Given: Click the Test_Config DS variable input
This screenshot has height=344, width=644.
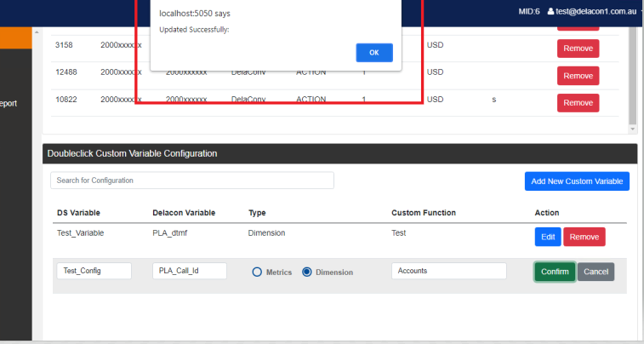Looking at the screenshot, I should [94, 271].
